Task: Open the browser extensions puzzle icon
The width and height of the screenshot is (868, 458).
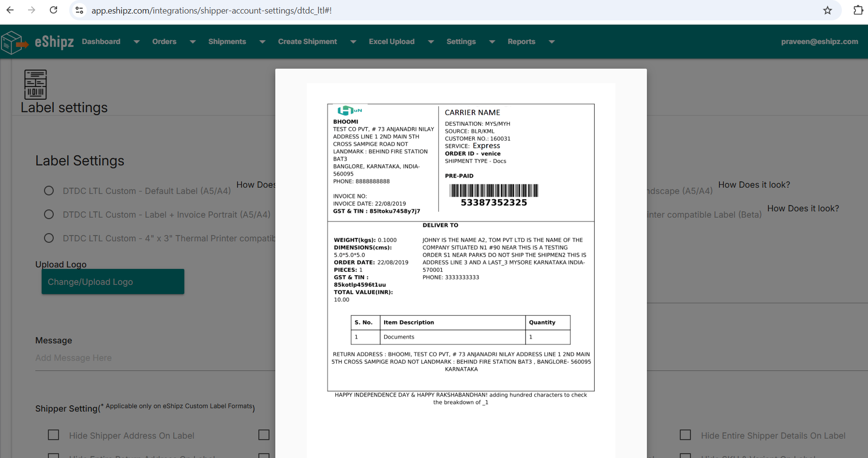Action: (x=858, y=10)
